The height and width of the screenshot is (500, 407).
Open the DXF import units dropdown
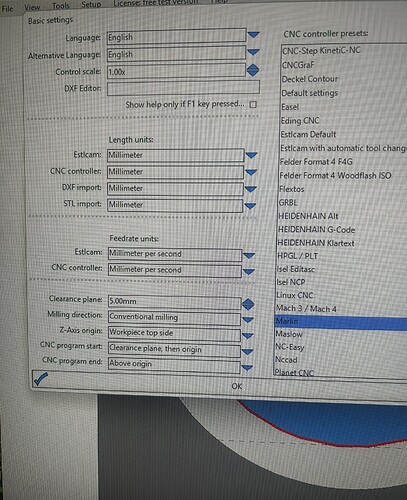coord(250,189)
